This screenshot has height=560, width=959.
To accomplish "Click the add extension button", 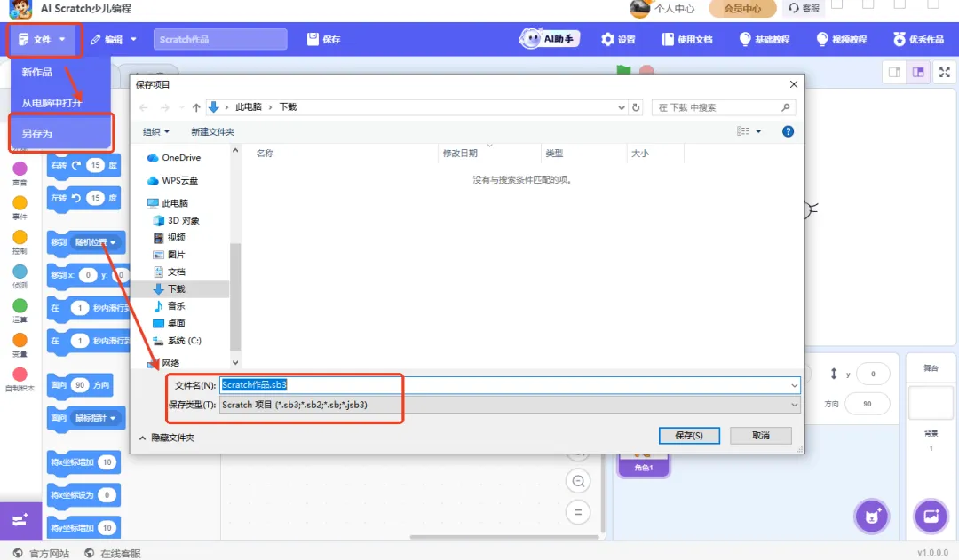I will pos(20,520).
